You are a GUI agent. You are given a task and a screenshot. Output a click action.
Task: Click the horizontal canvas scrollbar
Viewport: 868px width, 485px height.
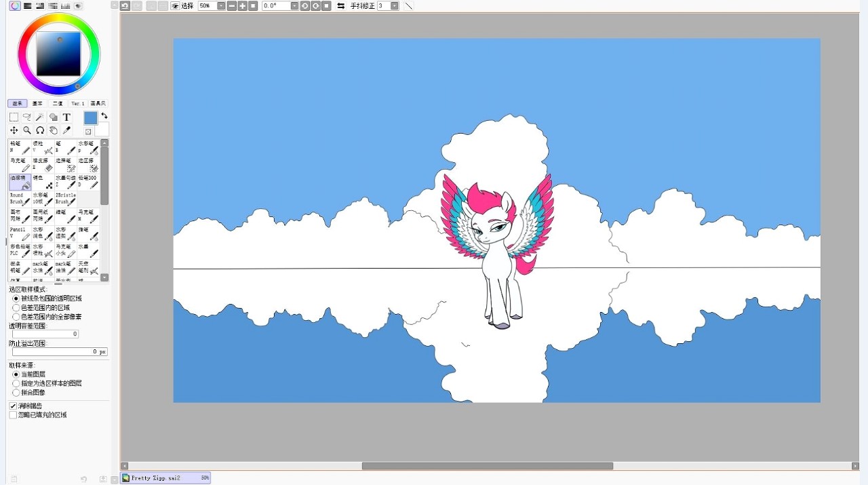tap(487, 466)
